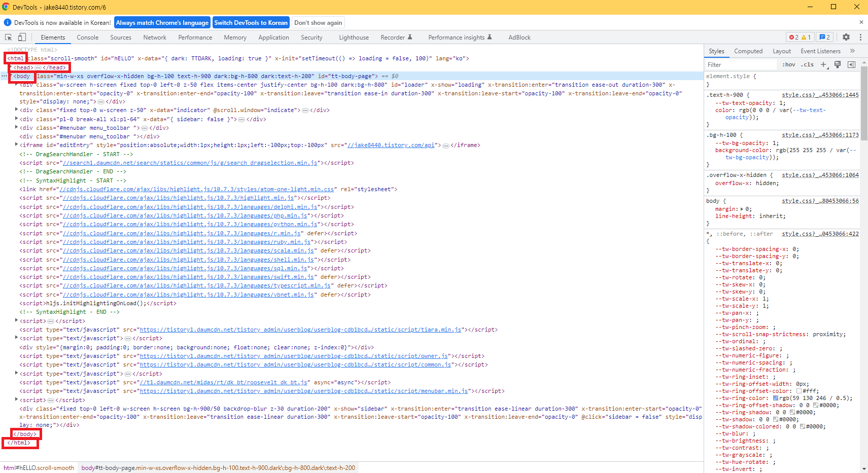Open the 2 issues counter
The width and height of the screenshot is (868, 473).
coord(825,37)
